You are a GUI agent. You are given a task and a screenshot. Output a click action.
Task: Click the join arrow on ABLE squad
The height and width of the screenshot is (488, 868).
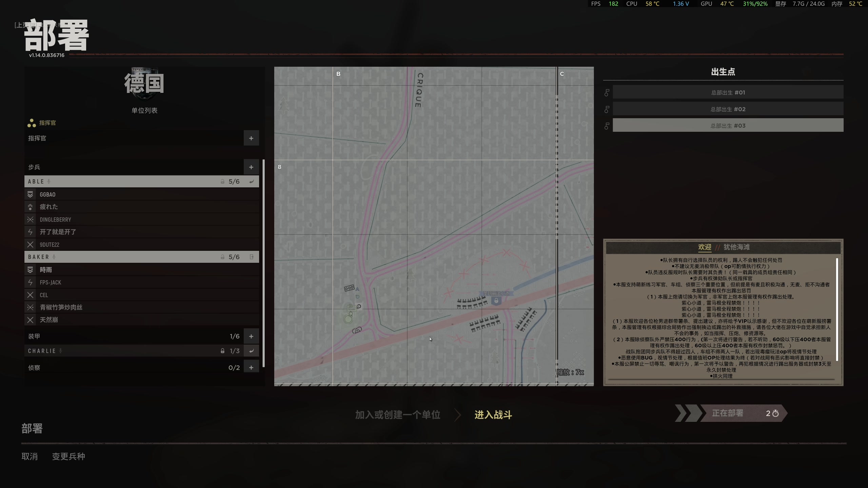click(251, 182)
